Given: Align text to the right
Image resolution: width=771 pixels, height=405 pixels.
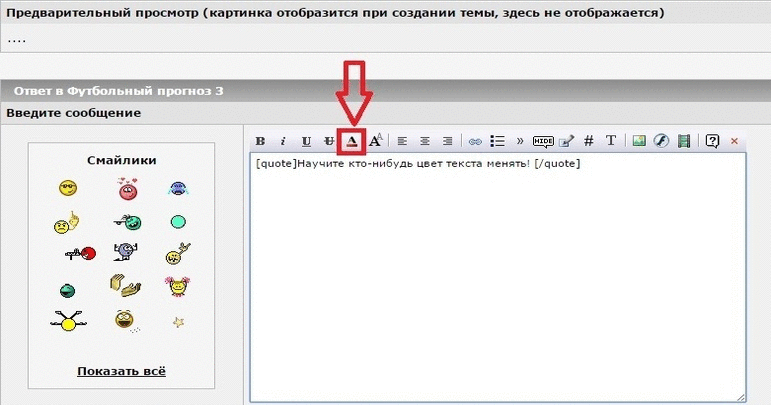Looking at the screenshot, I should click(x=447, y=141).
